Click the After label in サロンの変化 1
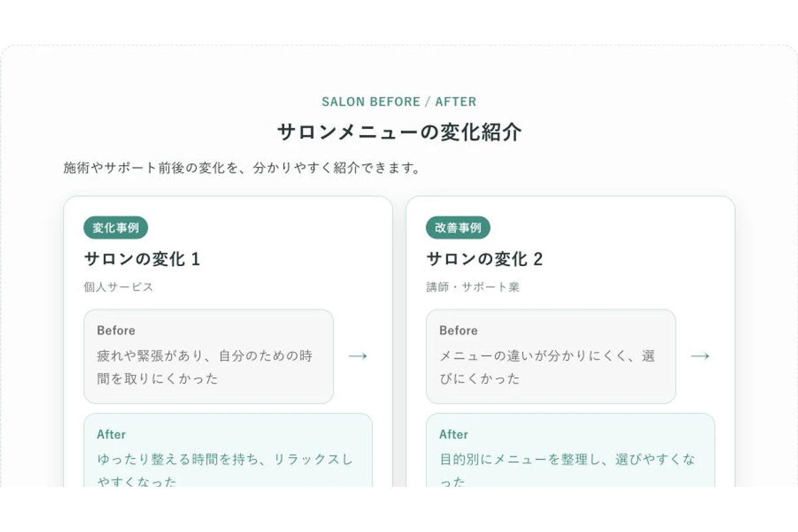This screenshot has width=798, height=532. [111, 434]
